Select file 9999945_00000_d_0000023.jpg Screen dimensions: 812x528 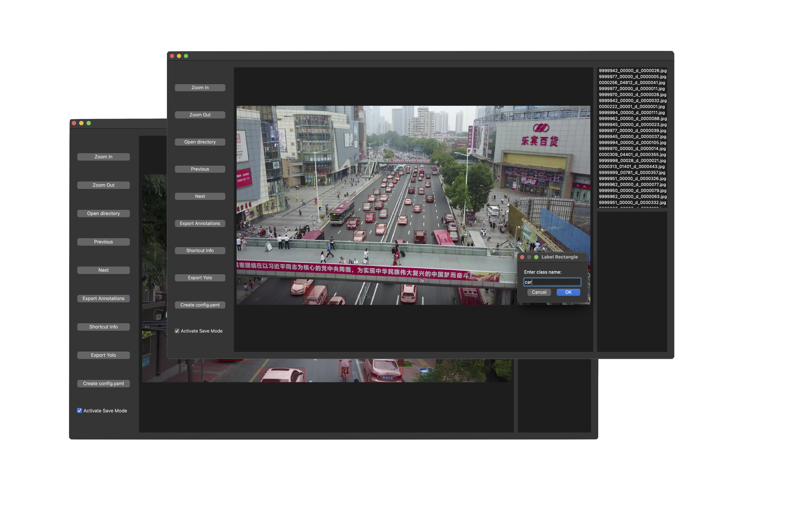coord(632,125)
